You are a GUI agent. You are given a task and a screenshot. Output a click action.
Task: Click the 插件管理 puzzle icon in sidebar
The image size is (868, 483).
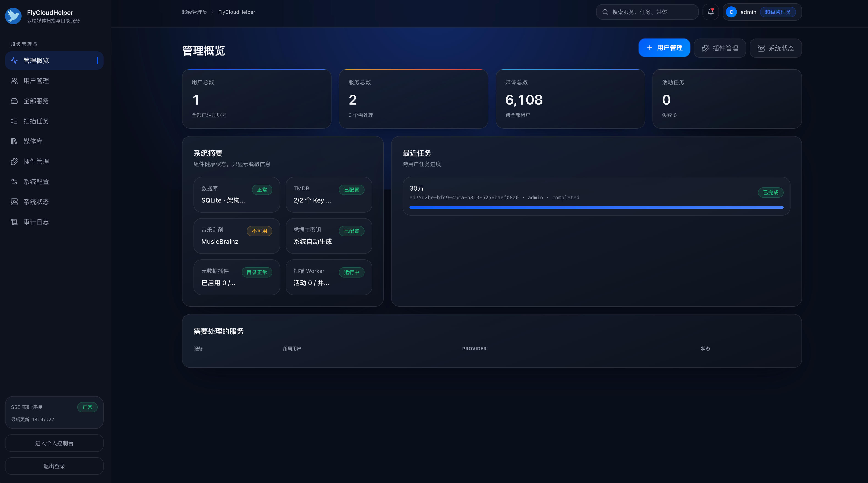click(14, 161)
